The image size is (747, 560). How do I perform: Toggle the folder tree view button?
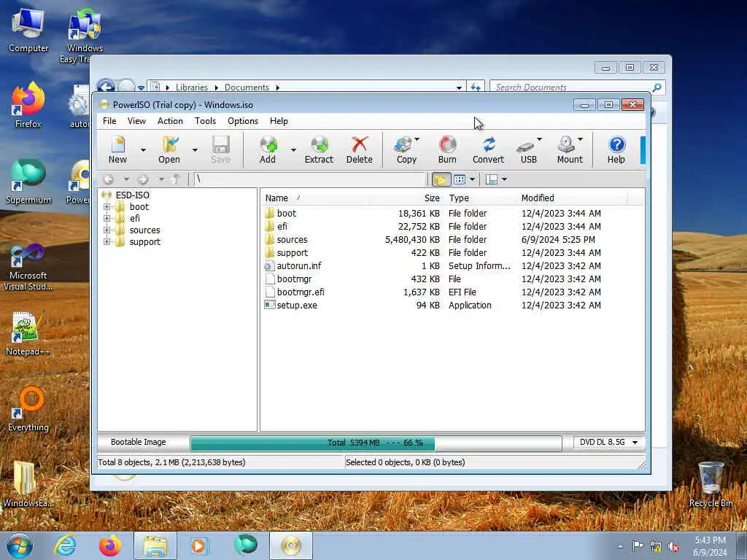click(440, 179)
